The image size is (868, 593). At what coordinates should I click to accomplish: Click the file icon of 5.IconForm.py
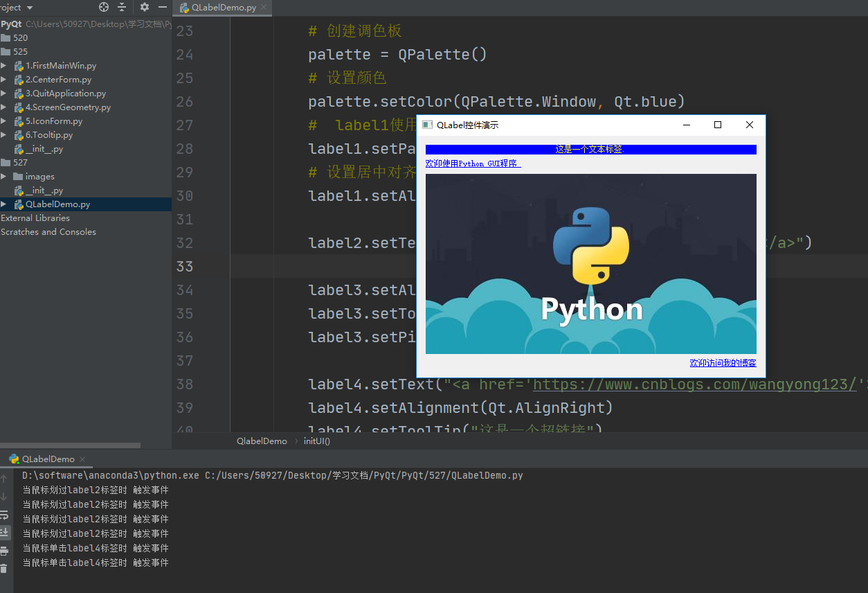19,121
